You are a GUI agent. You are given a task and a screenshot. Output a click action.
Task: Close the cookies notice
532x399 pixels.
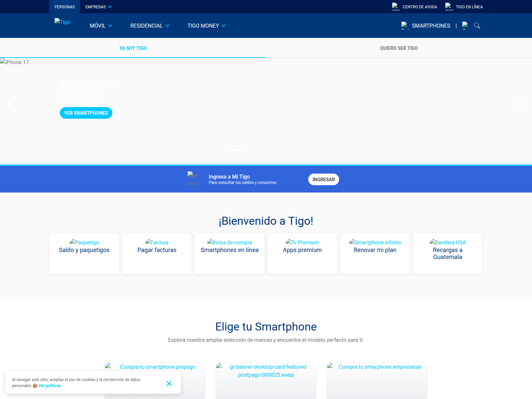tap(169, 384)
